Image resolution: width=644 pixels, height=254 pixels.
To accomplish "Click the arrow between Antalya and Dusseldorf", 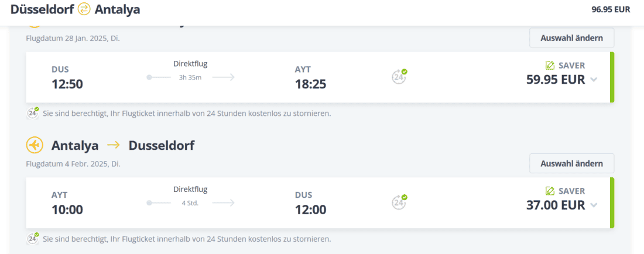I will (x=114, y=145).
